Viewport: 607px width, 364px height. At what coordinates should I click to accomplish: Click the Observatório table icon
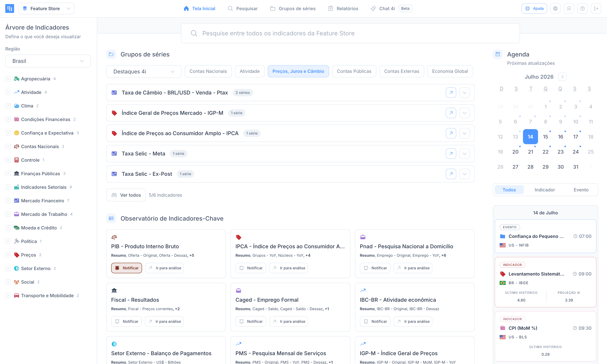pyautogui.click(x=111, y=219)
